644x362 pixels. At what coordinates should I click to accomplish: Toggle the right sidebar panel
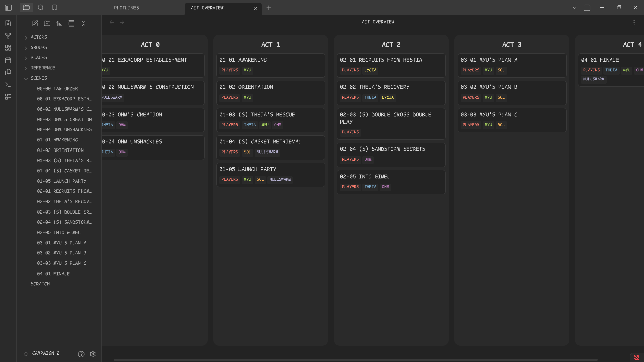click(x=587, y=8)
